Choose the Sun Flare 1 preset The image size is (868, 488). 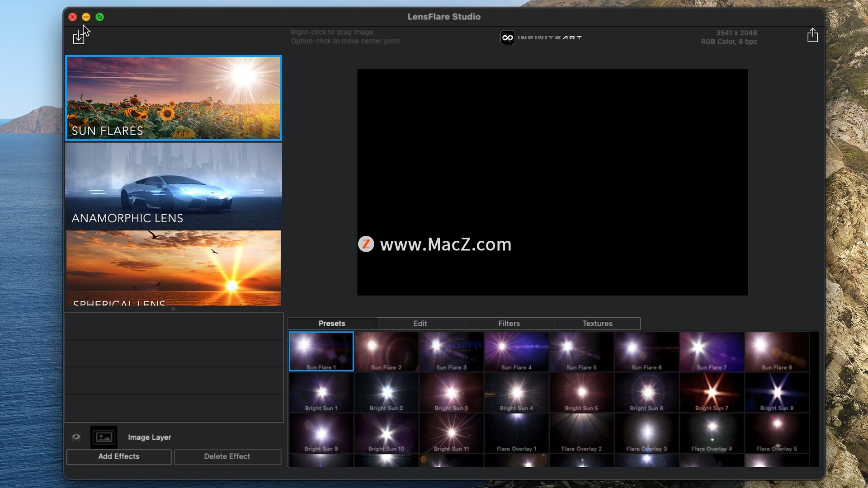[x=321, y=352]
